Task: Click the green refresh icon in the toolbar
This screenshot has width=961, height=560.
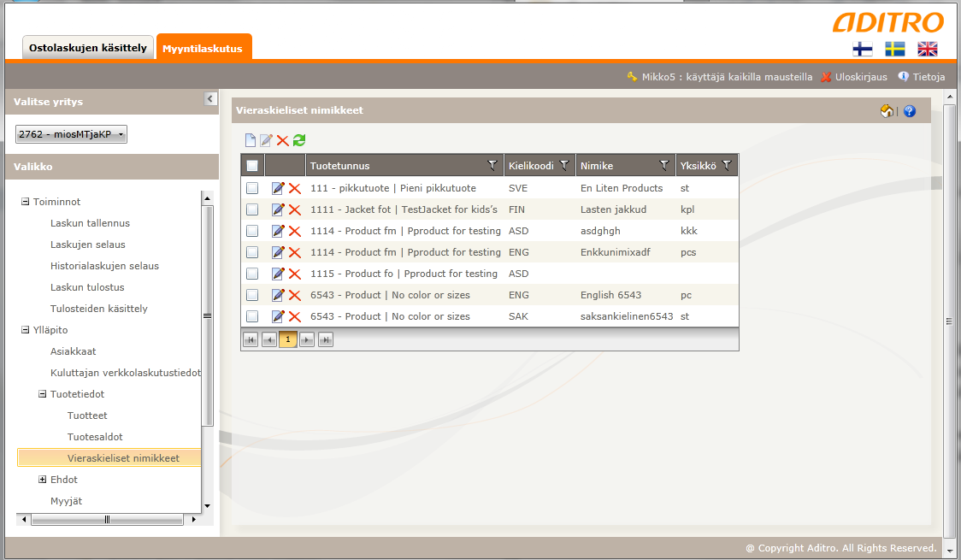Action: pyautogui.click(x=299, y=140)
